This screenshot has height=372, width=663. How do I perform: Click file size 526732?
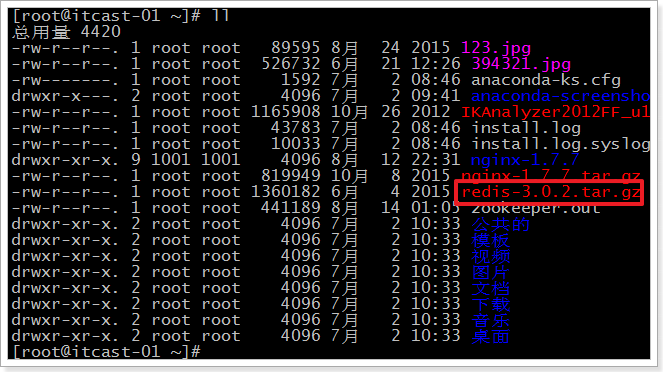point(290,64)
